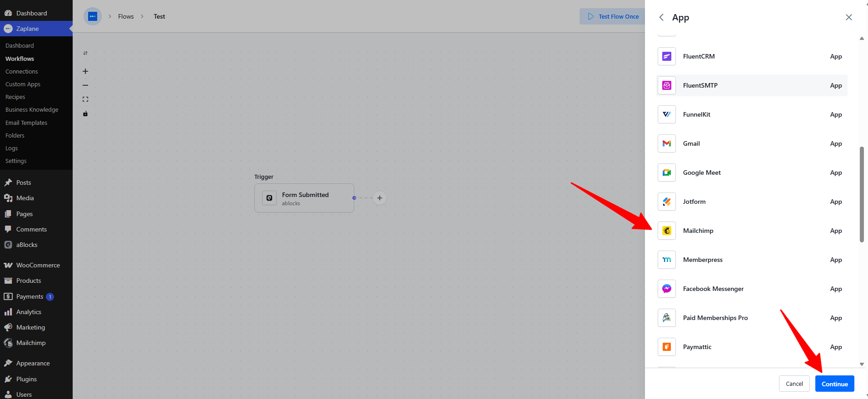Image resolution: width=868 pixels, height=399 pixels.
Task: Open the Folders submenu item
Action: pos(15,135)
